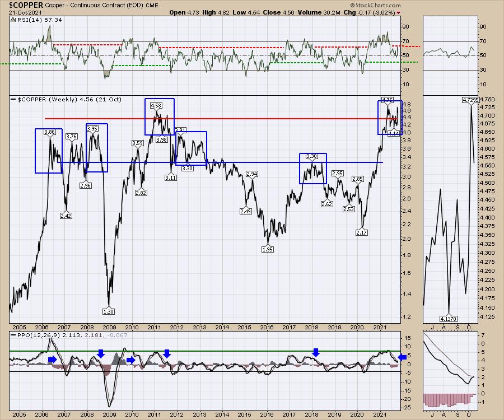Viewport: 504px width, 420px height.
Task: Click the 1.30 low price label near 2009
Action: (x=109, y=310)
